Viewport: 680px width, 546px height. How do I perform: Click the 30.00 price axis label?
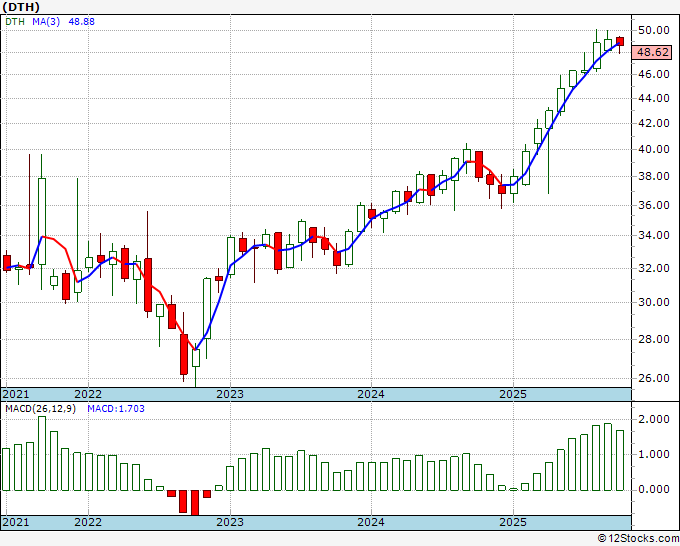pos(654,302)
